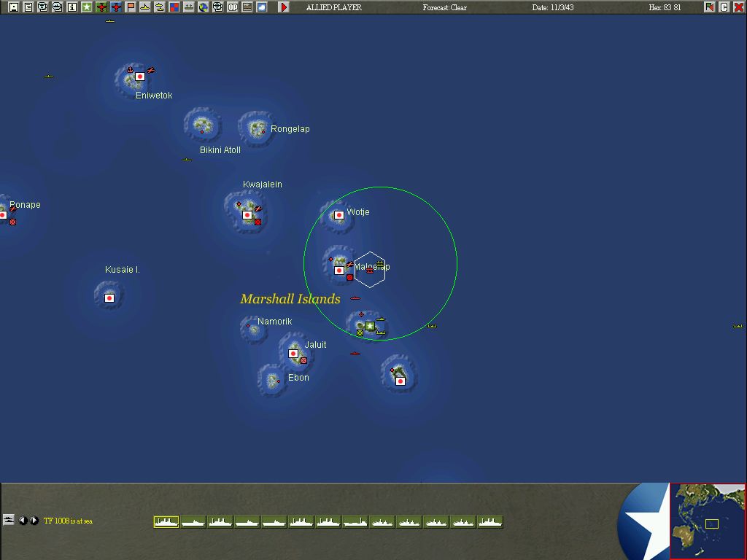Click the 'C' button at top right

pyautogui.click(x=724, y=7)
